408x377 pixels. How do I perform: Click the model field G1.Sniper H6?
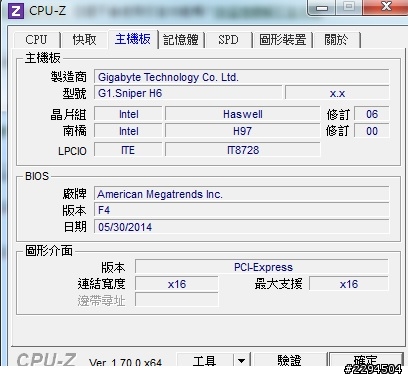(188, 93)
